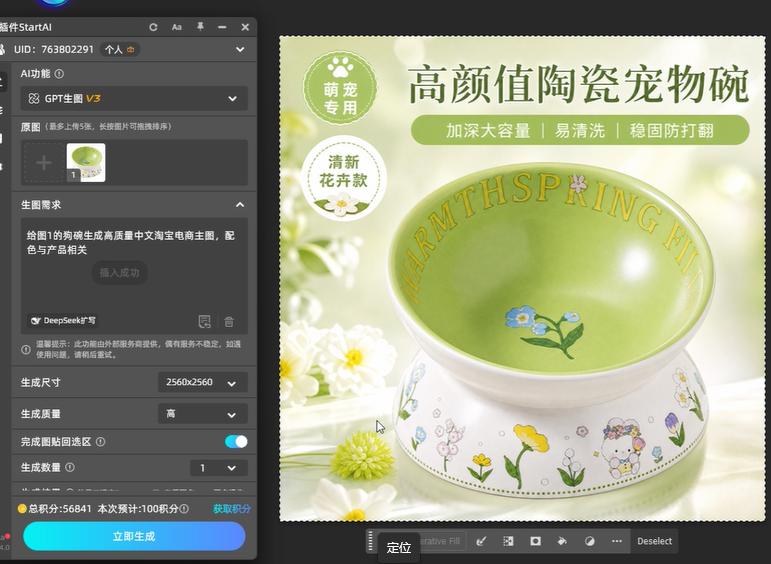Click the 生成尺寸 label
The width and height of the screenshot is (771, 564).
[41, 382]
